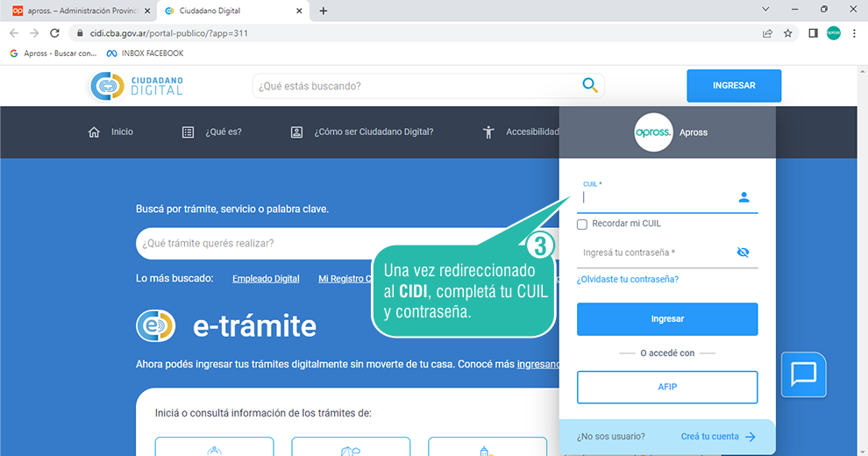Click the ¿Qué trámite querés realizar? field

[x=346, y=244]
